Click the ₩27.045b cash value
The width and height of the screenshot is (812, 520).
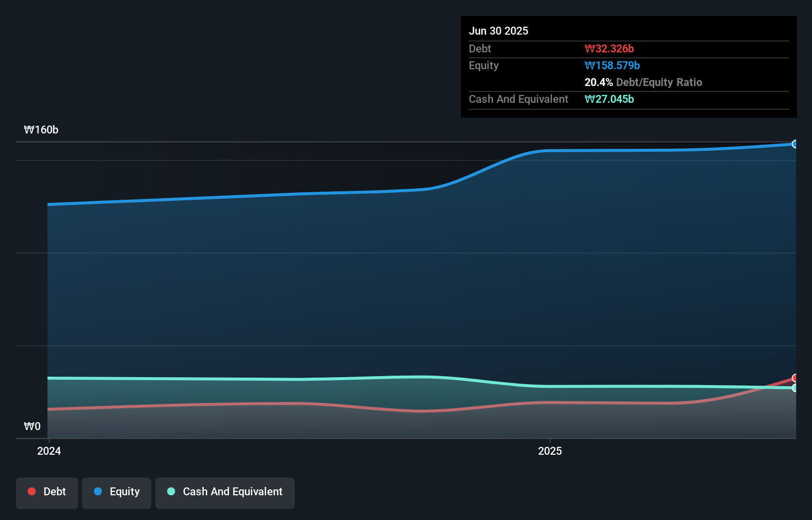tap(609, 99)
